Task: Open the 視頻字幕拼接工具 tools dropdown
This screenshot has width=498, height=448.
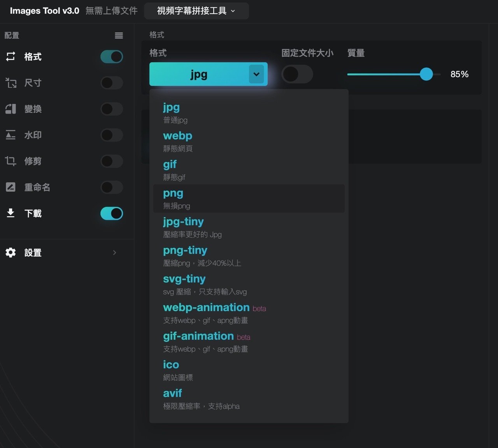Action: coord(196,11)
